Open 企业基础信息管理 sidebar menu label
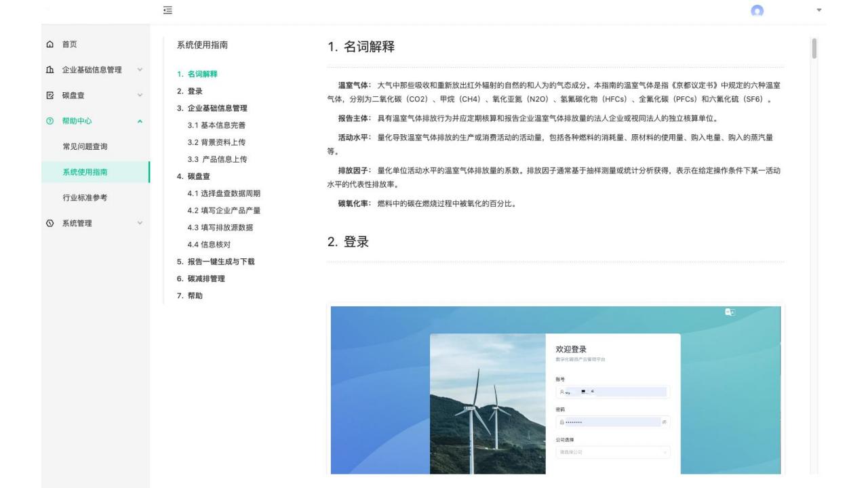 92,70
